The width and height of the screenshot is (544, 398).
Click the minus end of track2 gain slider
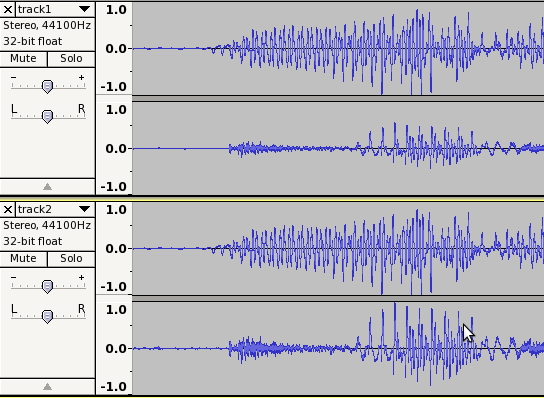click(x=14, y=277)
